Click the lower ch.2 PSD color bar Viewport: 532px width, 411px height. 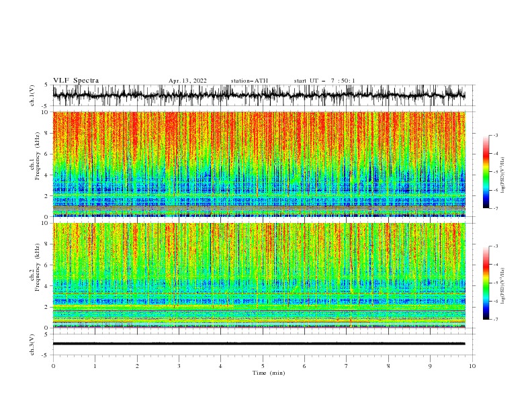tap(486, 283)
